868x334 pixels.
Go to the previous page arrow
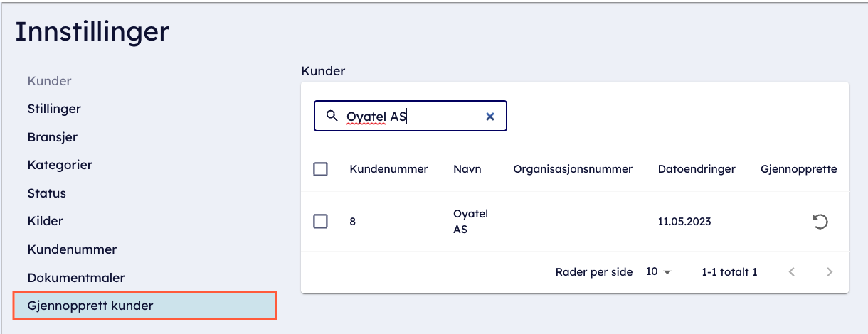[792, 271]
